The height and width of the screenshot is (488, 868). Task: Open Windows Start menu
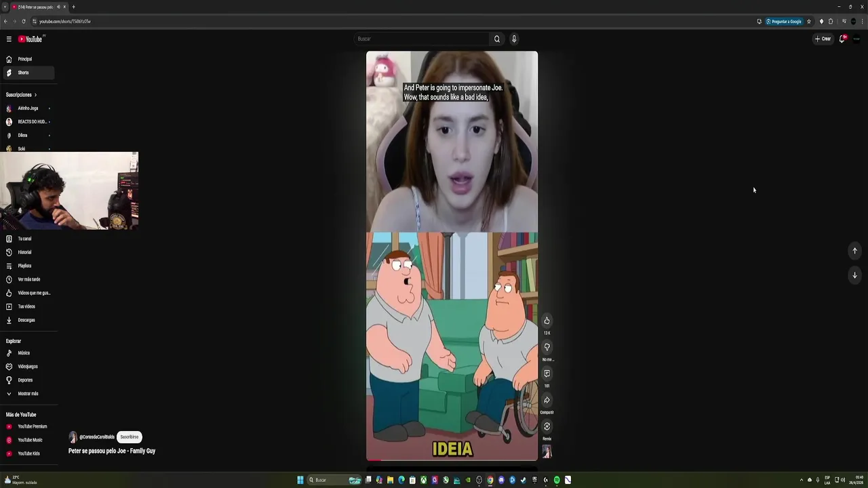point(300,480)
